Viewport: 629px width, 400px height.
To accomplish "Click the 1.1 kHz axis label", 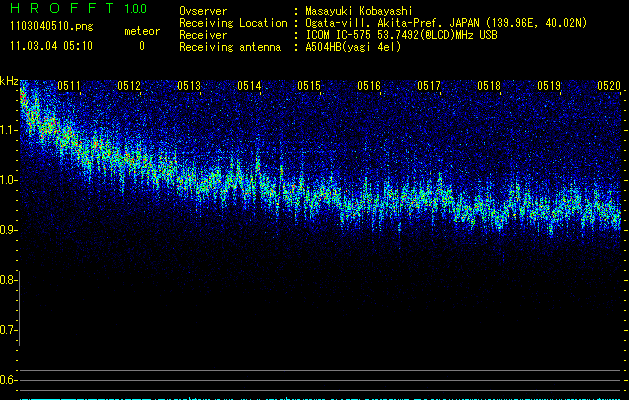I will click(x=8, y=130).
